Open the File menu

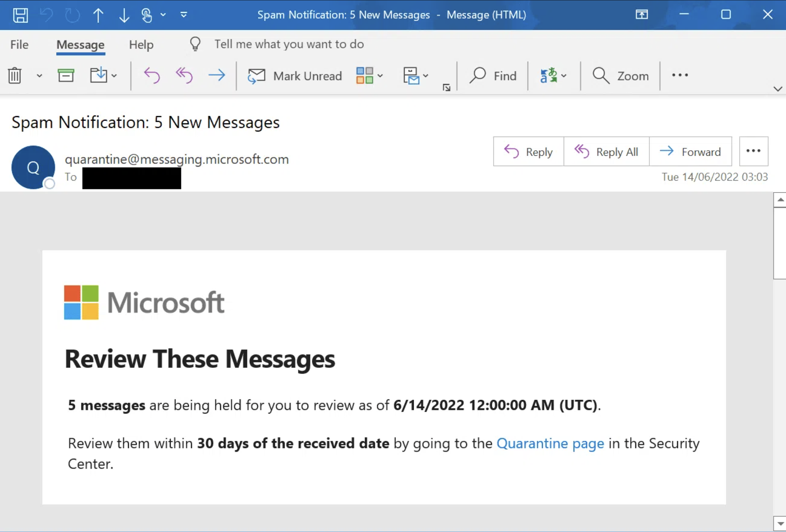coord(19,44)
